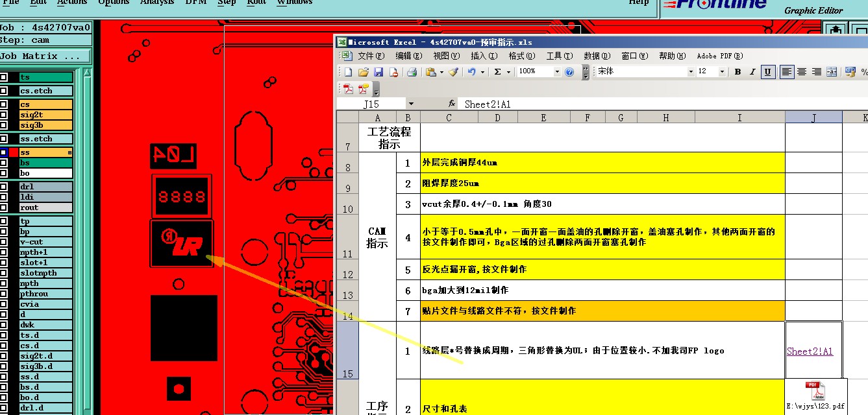Screen dimensions: 868x415
Task: Open the DFM menu in Graphic Editor
Action: (x=197, y=3)
